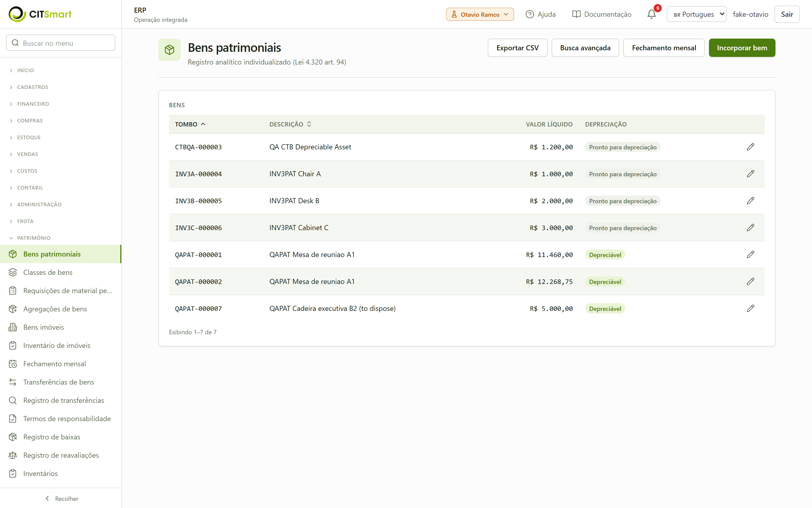This screenshot has height=508, width=812.
Task: Click the Termos de responsabilidade file icon
Action: [13, 419]
